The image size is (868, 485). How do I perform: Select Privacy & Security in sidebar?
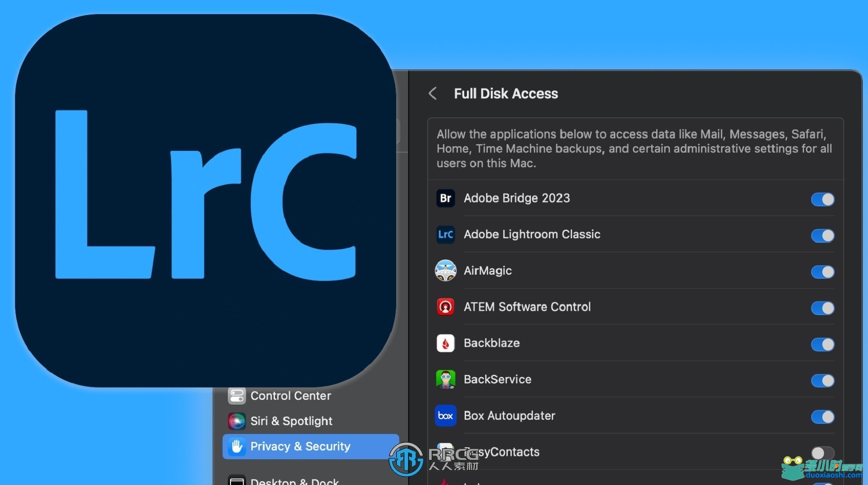pyautogui.click(x=311, y=446)
